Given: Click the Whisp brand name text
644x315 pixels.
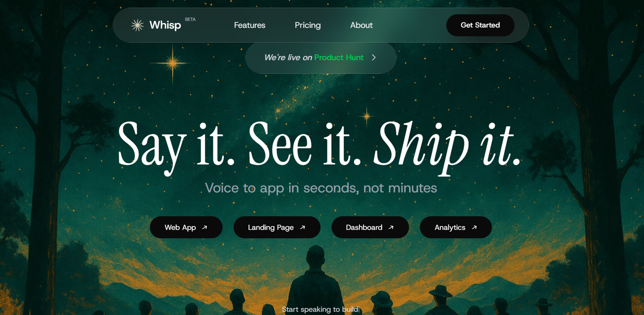Looking at the screenshot, I should coord(165,25).
